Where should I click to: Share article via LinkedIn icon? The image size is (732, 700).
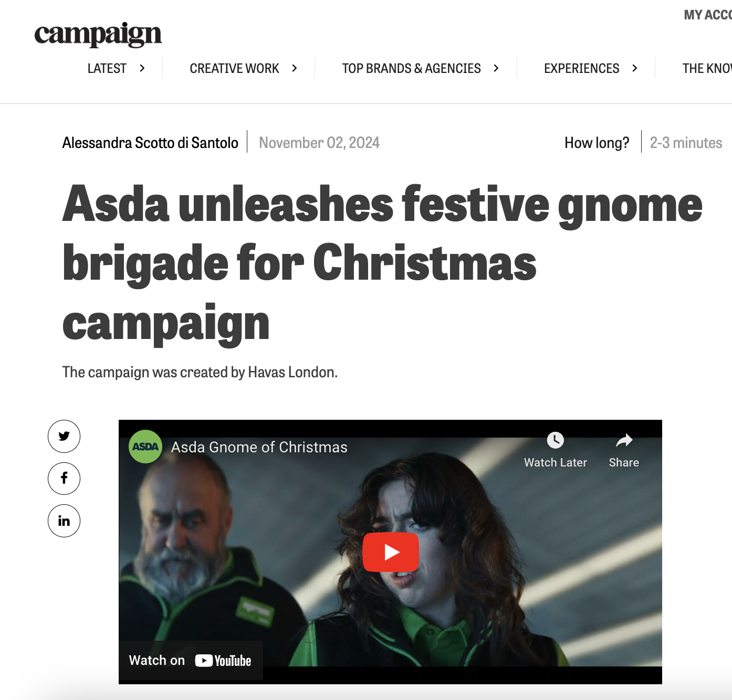[x=64, y=521]
